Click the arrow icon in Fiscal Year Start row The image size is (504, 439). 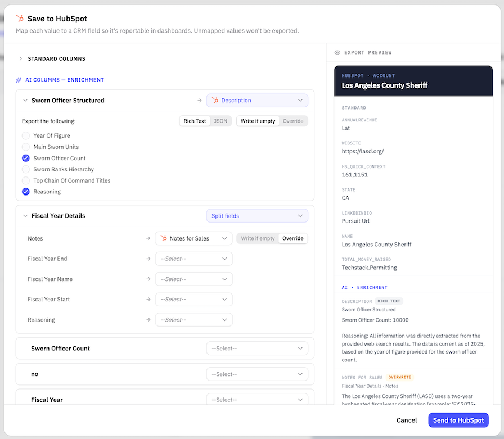pyautogui.click(x=148, y=299)
